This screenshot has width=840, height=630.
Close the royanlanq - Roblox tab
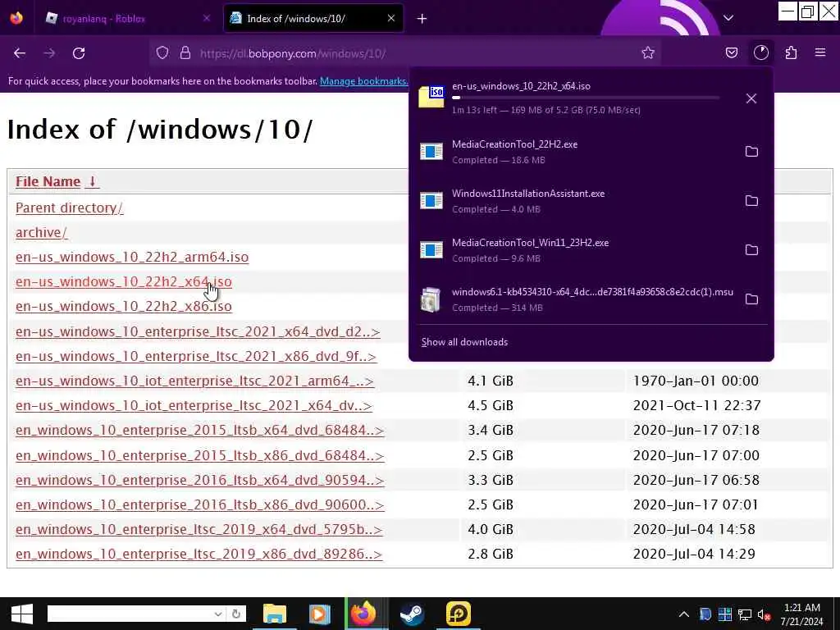(207, 18)
